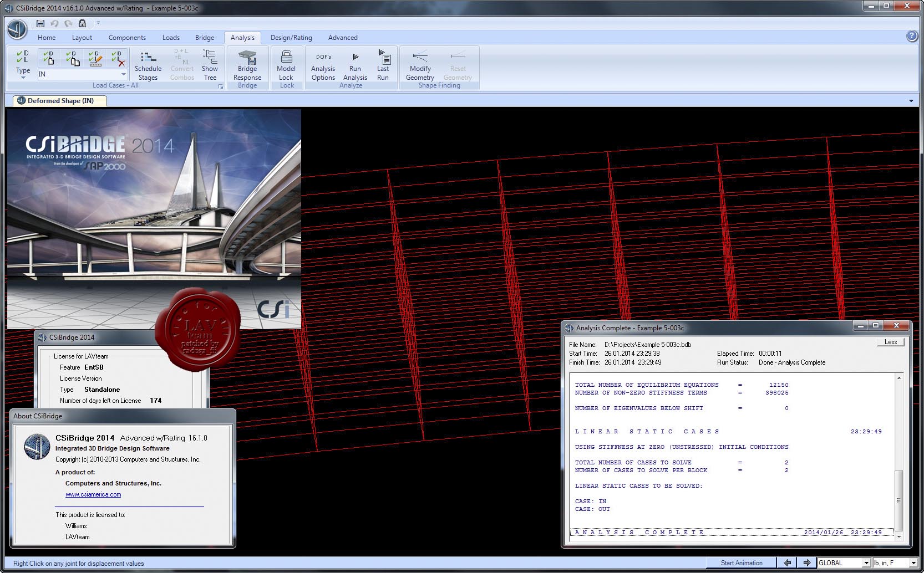Open the Loads ribbon tab
The height and width of the screenshot is (573, 924).
pyautogui.click(x=171, y=38)
